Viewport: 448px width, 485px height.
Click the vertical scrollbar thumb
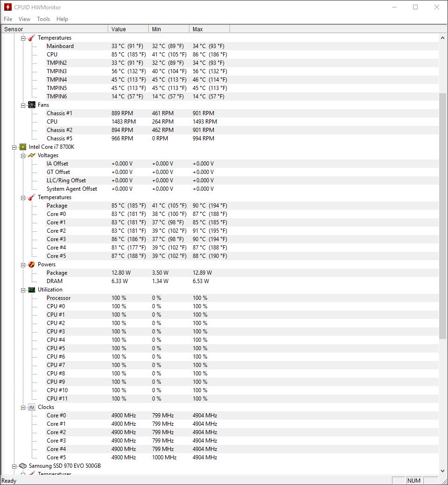pyautogui.click(x=442, y=215)
